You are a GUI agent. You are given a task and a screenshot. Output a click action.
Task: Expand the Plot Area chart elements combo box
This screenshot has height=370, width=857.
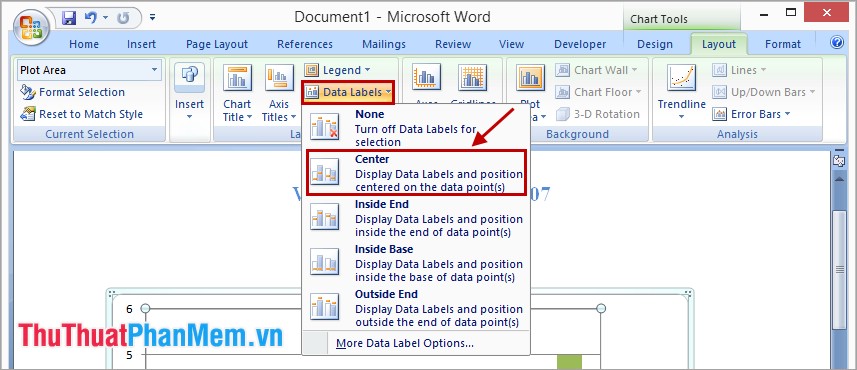coord(155,70)
